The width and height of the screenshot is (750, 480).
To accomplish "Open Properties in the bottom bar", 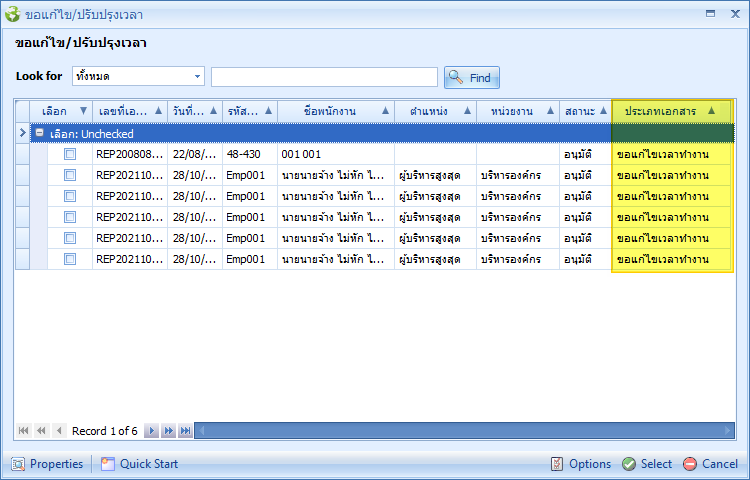I will pos(47,464).
